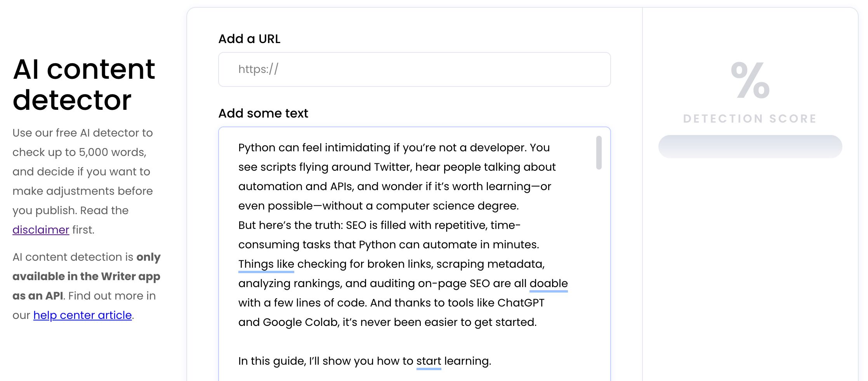The image size is (868, 381).
Task: Open the help center article link
Action: pos(82,315)
